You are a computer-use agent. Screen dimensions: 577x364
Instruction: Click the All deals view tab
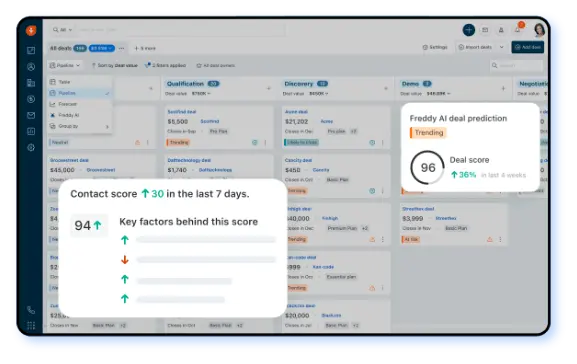coord(60,48)
